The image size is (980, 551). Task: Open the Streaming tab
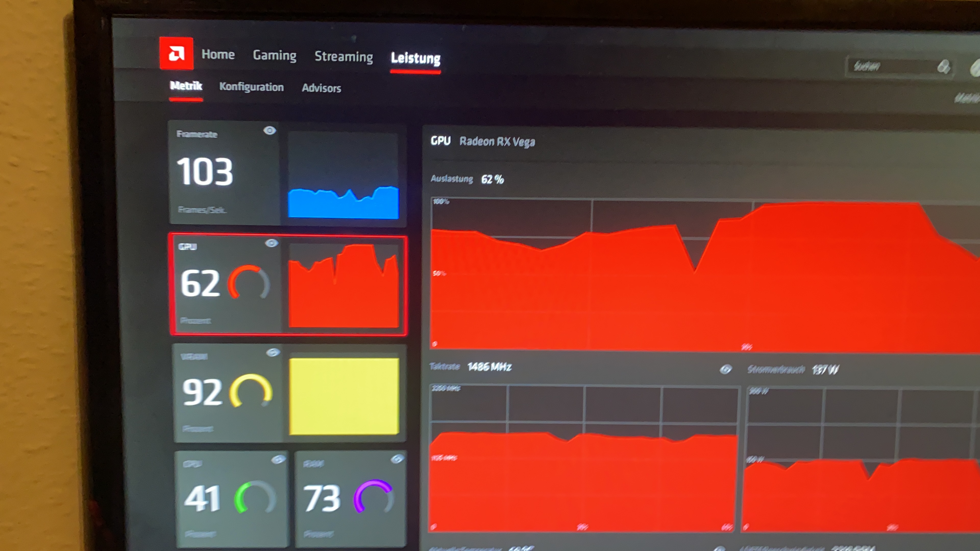[344, 57]
